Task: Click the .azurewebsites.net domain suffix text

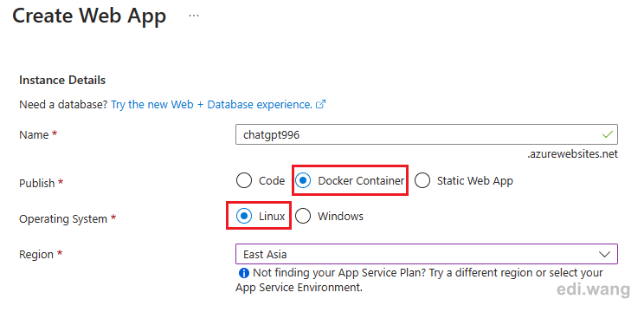Action: 572,154
